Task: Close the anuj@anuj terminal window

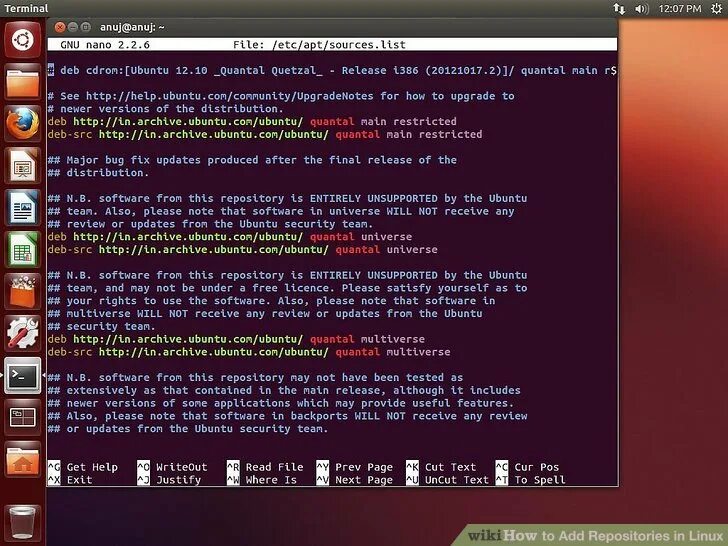Action: [60, 27]
